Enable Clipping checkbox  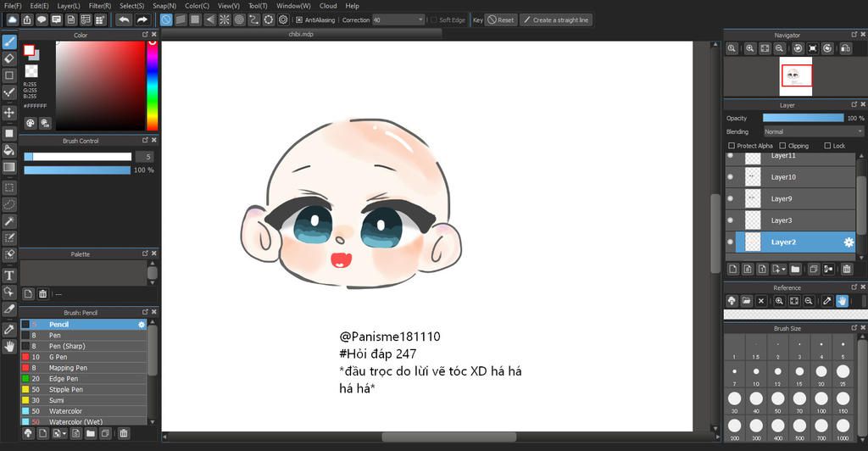click(782, 146)
